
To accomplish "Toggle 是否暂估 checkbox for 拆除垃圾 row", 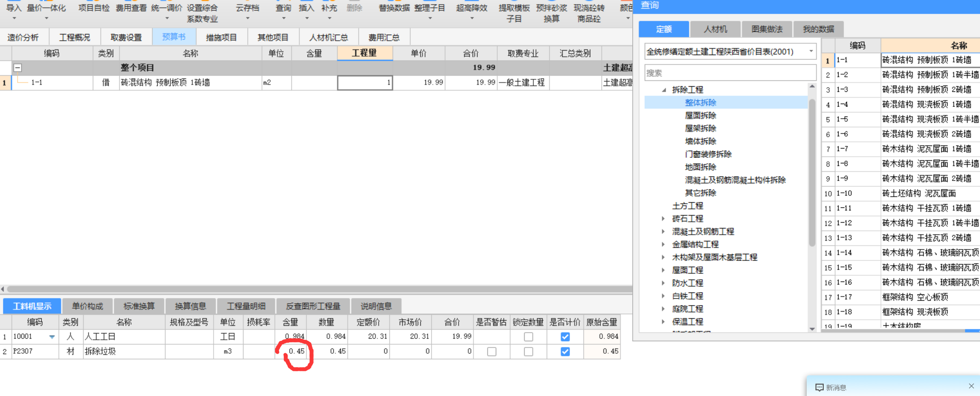I will (492, 352).
